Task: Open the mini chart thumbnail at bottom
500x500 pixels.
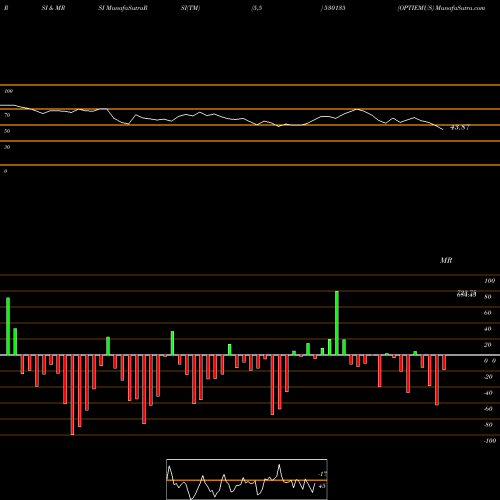Action: 247,479
